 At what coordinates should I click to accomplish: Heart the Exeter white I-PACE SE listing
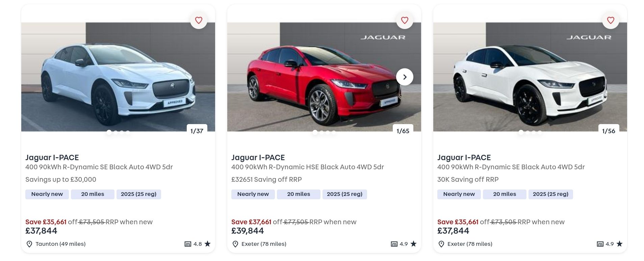point(611,20)
